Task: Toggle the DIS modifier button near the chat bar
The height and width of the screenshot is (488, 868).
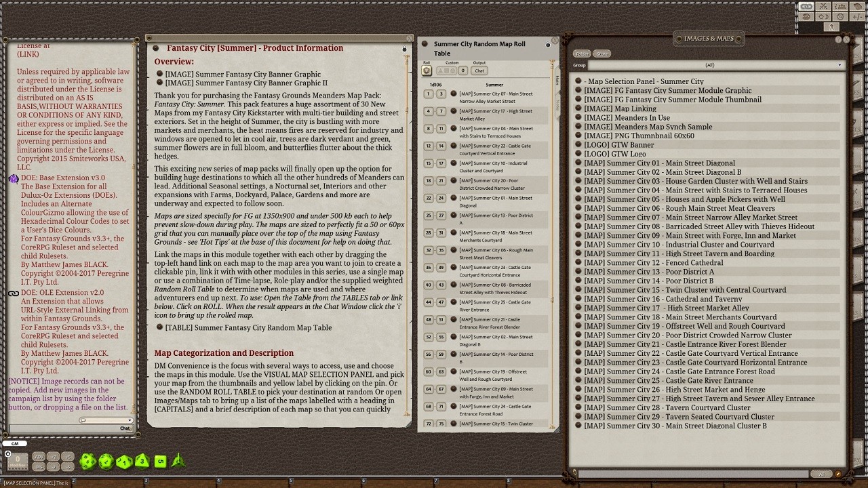Action: coord(39,467)
